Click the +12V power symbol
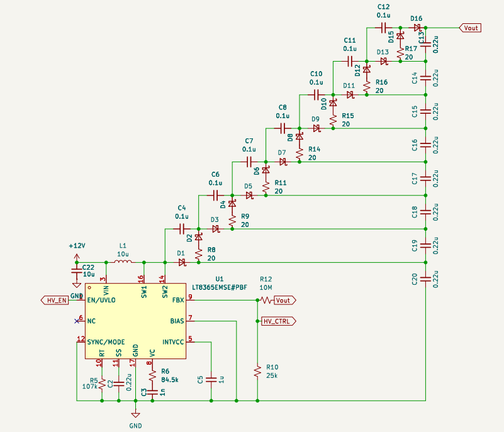 77,257
